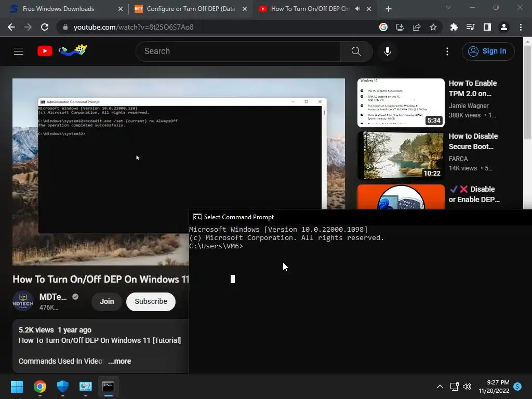Click the Command Prompt title bar icon
This screenshot has height=399, width=532.
(x=197, y=217)
